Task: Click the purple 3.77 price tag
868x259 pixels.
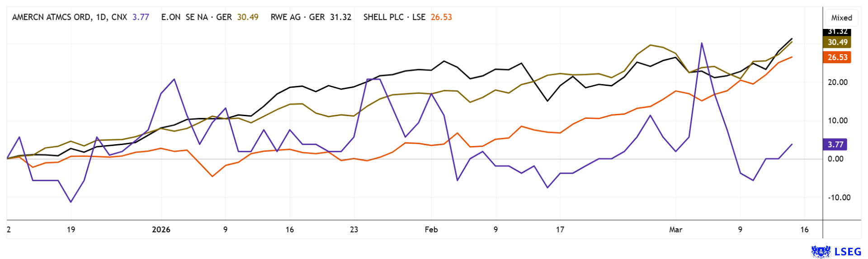Action: [x=835, y=145]
